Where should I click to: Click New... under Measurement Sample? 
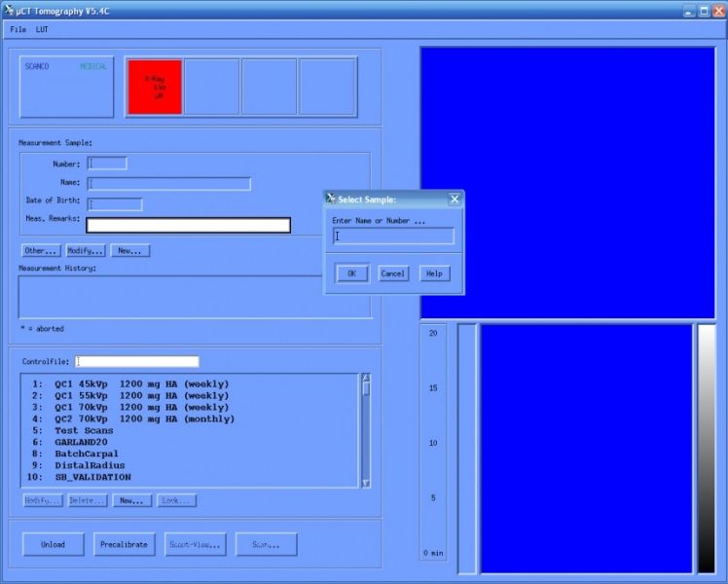(130, 251)
